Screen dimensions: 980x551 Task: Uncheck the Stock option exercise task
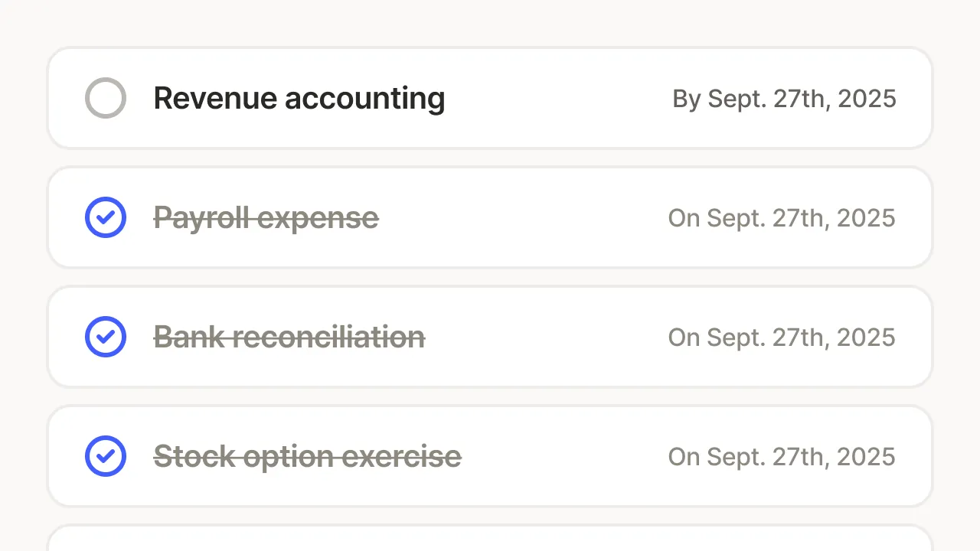pos(106,456)
